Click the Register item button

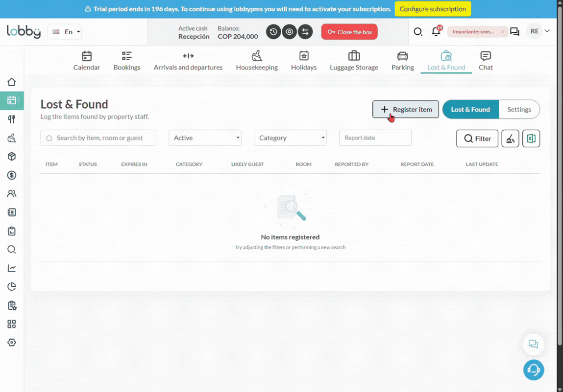click(x=405, y=110)
